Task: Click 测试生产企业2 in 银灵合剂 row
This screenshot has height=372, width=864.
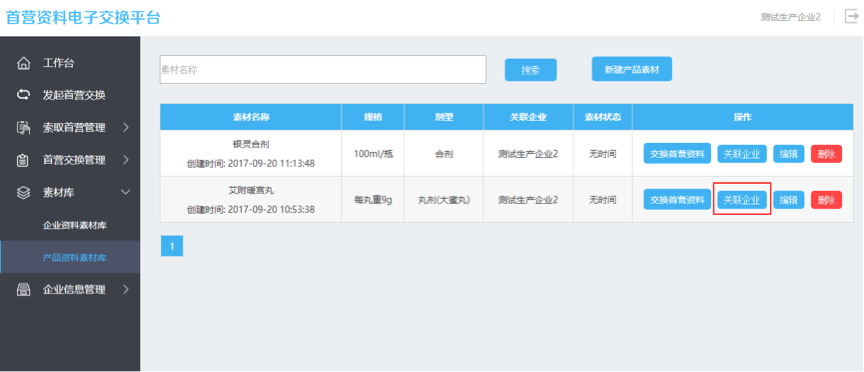Action: point(528,154)
